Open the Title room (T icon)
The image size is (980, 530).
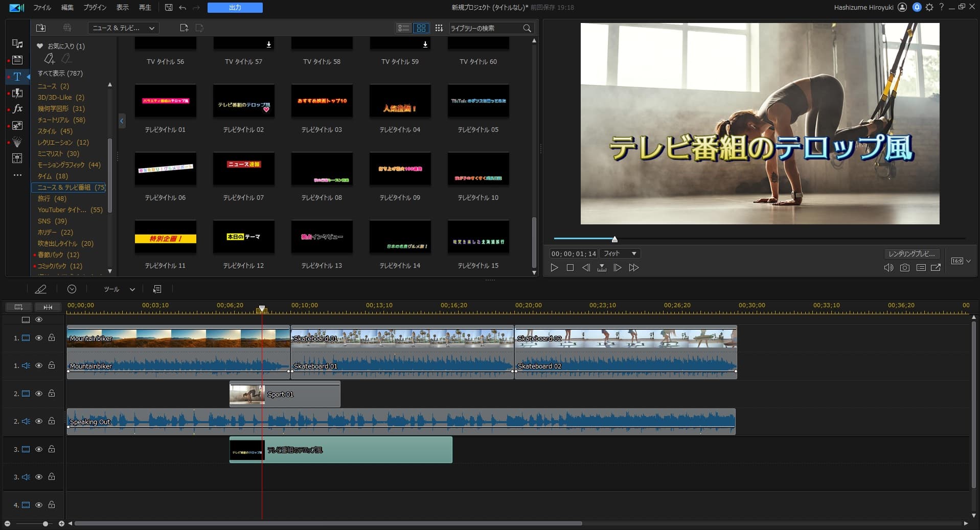[x=17, y=77]
